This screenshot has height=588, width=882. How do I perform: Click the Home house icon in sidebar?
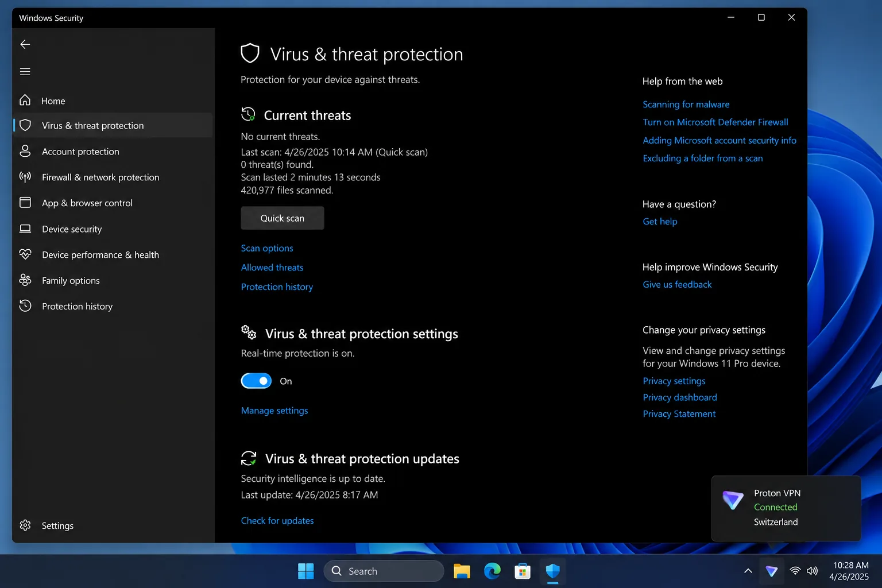tap(25, 100)
